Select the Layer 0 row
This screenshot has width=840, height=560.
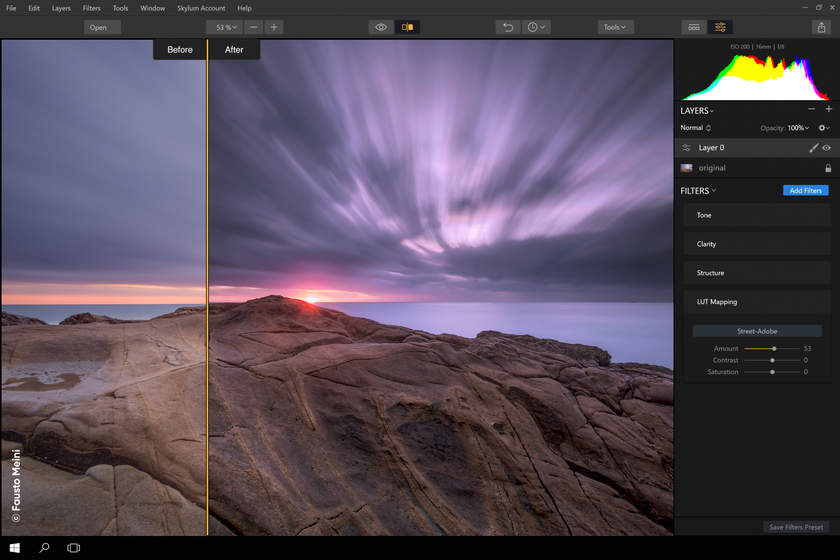(757, 148)
